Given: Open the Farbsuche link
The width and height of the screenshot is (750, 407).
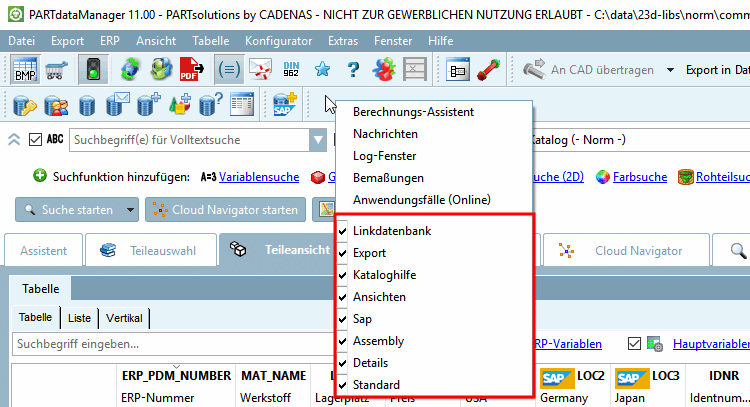Looking at the screenshot, I should point(640,177).
